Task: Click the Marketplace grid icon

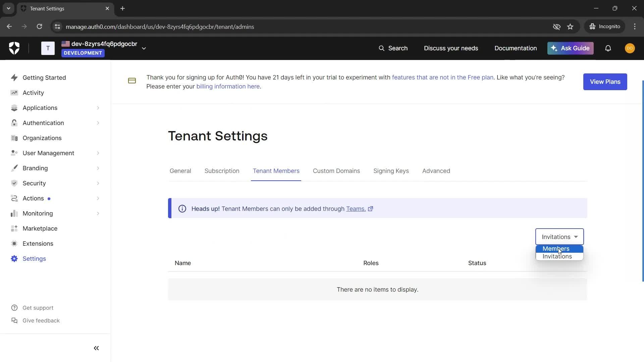Action: pos(14,228)
